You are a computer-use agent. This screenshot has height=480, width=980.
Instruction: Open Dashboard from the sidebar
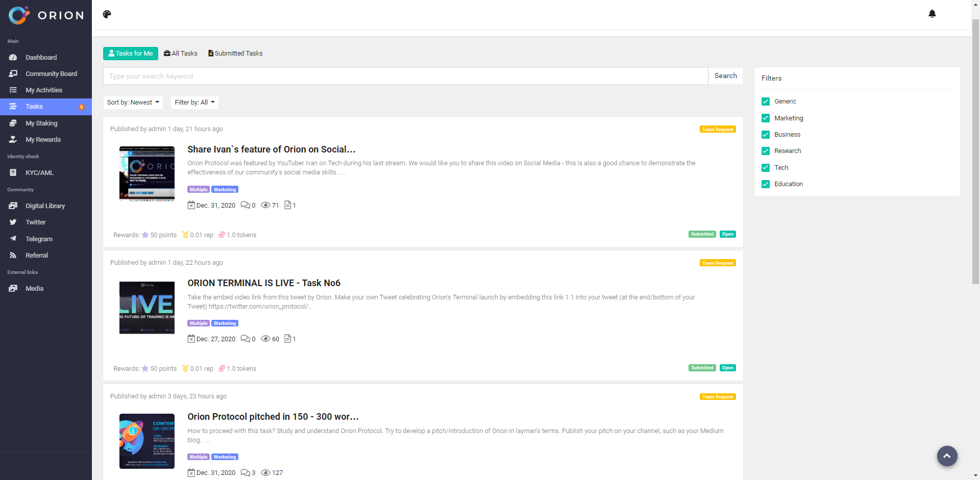[x=41, y=58]
